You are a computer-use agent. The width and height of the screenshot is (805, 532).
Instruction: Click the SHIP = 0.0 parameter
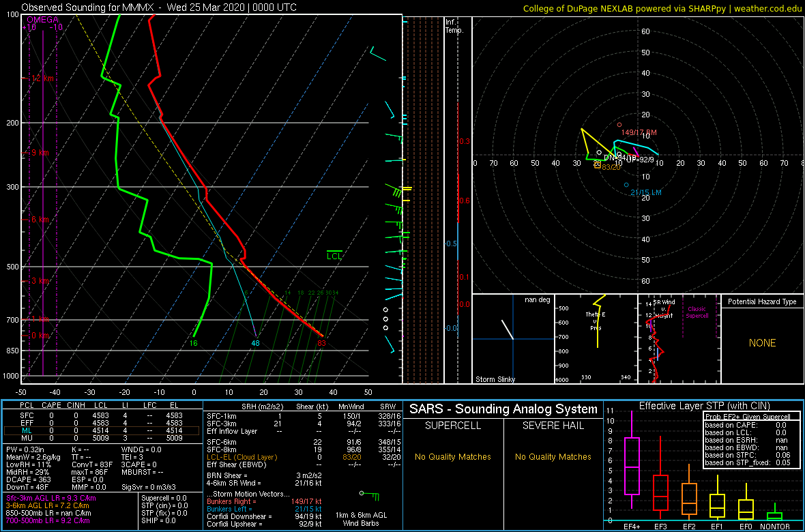(x=158, y=520)
